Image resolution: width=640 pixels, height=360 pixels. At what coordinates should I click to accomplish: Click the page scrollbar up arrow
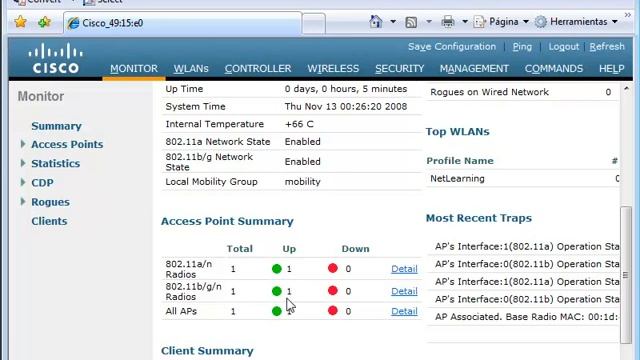point(626,89)
